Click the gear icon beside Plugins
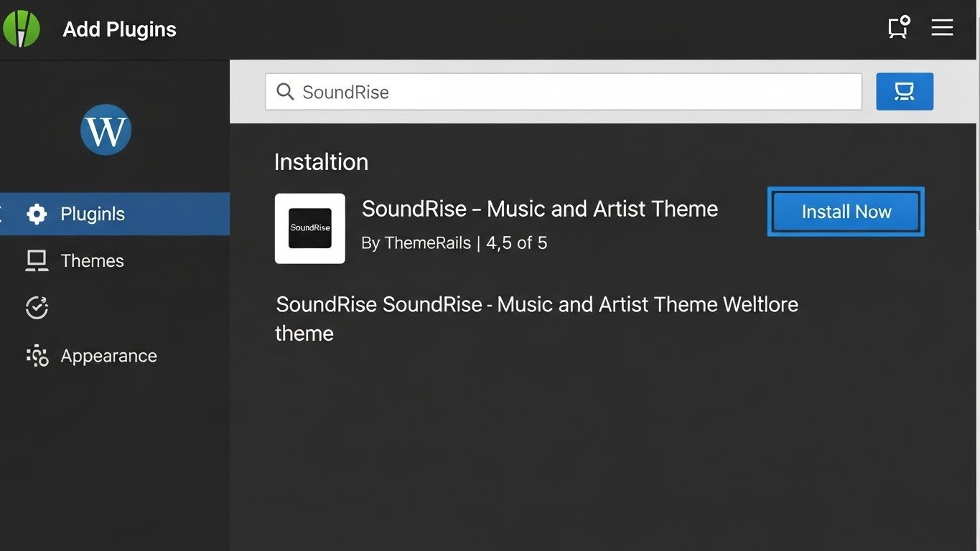Screen dimensions: 980x551 click(37, 214)
